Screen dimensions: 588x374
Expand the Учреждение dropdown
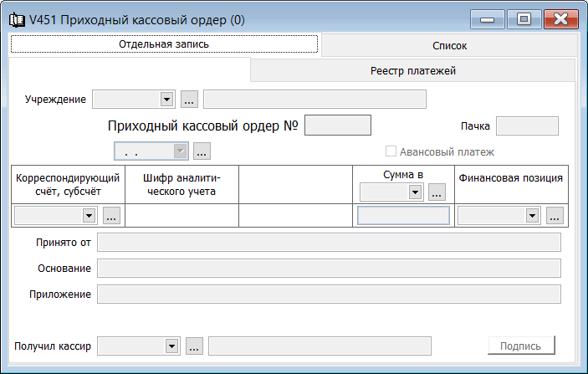[166, 100]
